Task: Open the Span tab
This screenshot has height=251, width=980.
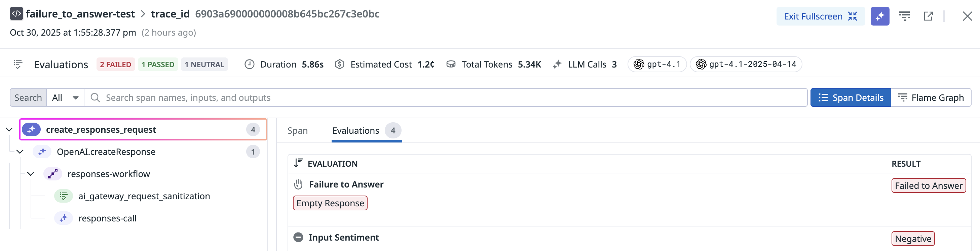Action: [x=298, y=131]
